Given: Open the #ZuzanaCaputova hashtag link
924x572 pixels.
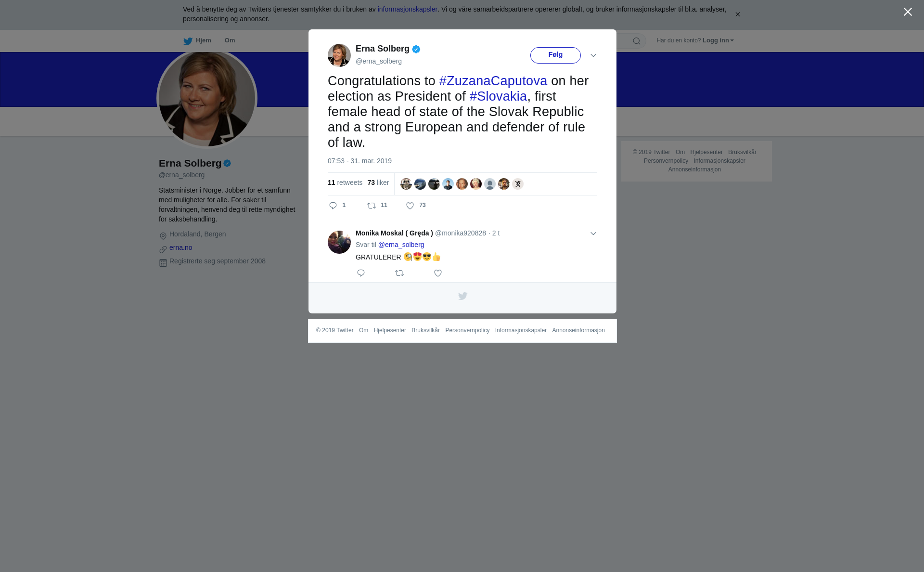Looking at the screenshot, I should click(x=493, y=81).
